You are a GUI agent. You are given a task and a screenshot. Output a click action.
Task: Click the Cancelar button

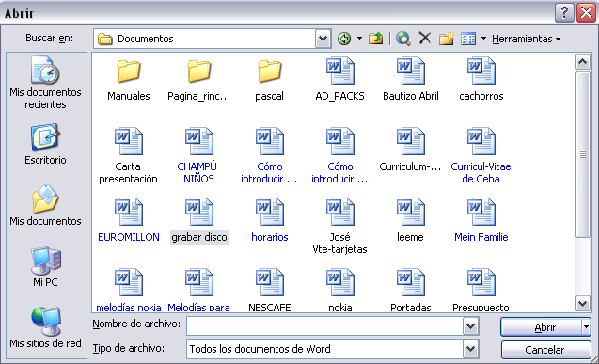545,350
